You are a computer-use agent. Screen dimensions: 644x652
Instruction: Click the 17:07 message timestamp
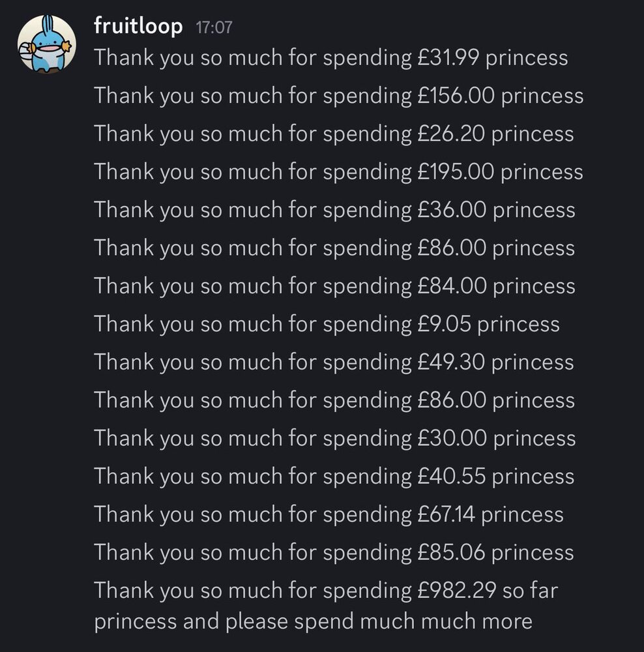click(x=213, y=28)
